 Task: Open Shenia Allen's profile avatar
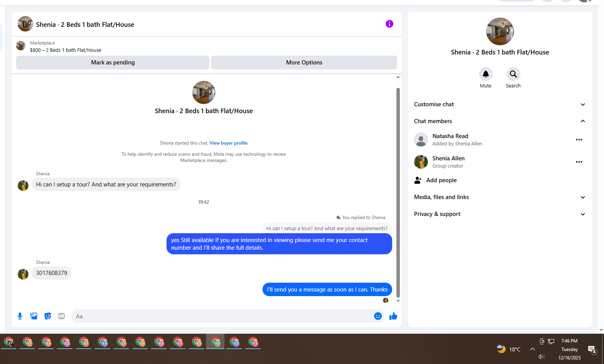[421, 162]
